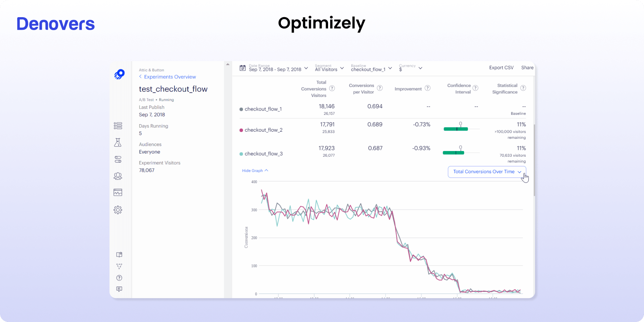Click the 0.687 conversions per visitor value

click(x=375, y=148)
